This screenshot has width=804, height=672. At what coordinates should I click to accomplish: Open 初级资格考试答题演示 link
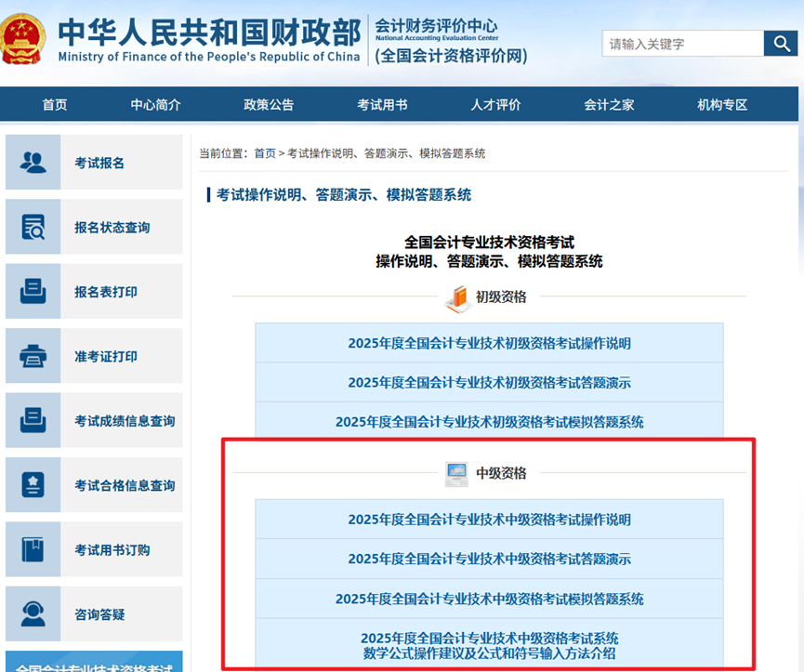click(489, 382)
